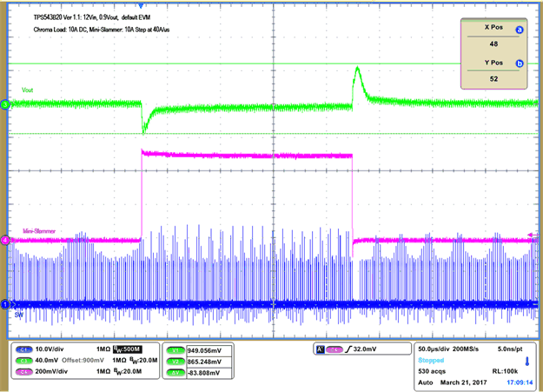The height and width of the screenshot is (392, 543).
Task: Click the 32.0mV trigger level readout
Action: pyautogui.click(x=365, y=349)
